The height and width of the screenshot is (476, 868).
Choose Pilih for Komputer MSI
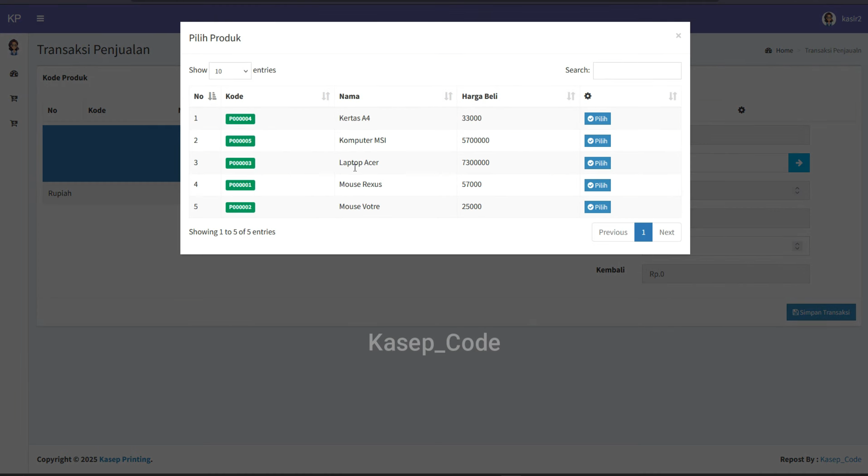597,141
